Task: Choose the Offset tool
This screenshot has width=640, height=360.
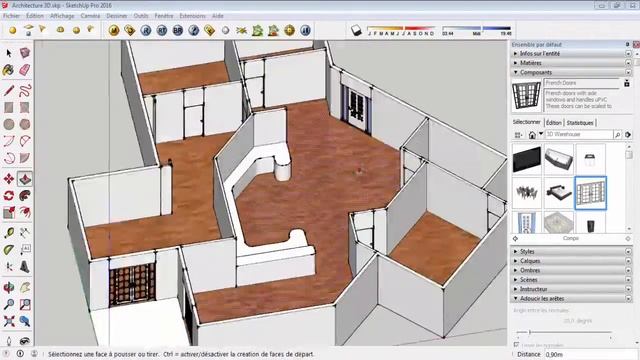Action: (x=25, y=212)
